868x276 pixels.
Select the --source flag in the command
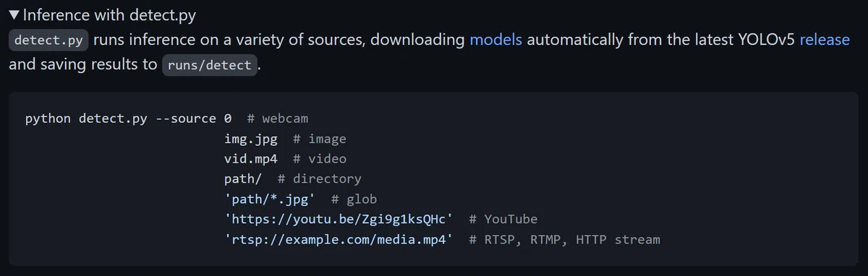[x=186, y=118]
